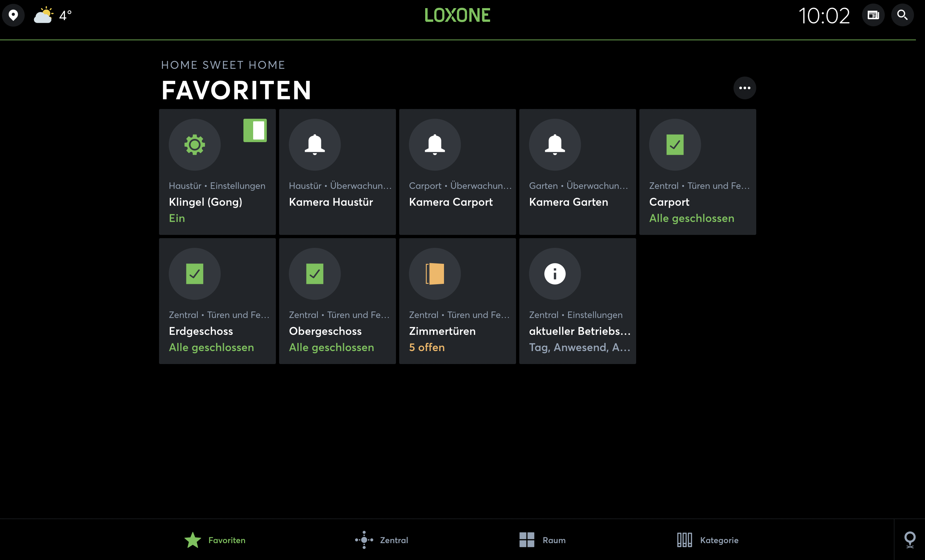The image size is (925, 560).
Task: Click the bell icon for Kamera Carport
Action: point(435,144)
